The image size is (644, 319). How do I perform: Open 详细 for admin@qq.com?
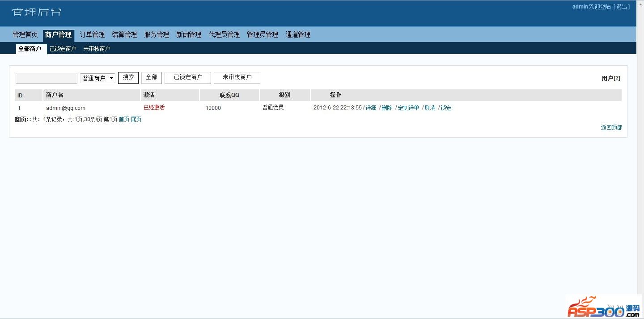371,108
